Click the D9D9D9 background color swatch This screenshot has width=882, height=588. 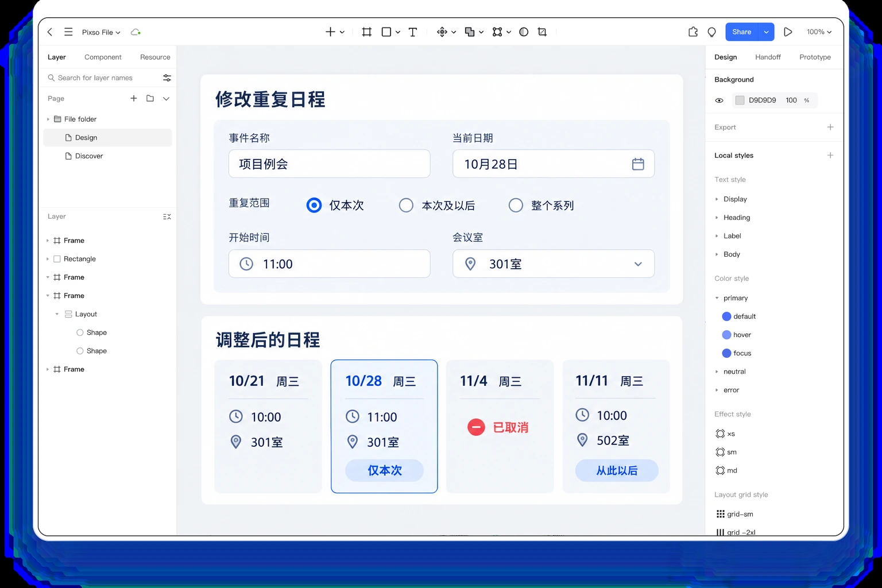pos(740,100)
